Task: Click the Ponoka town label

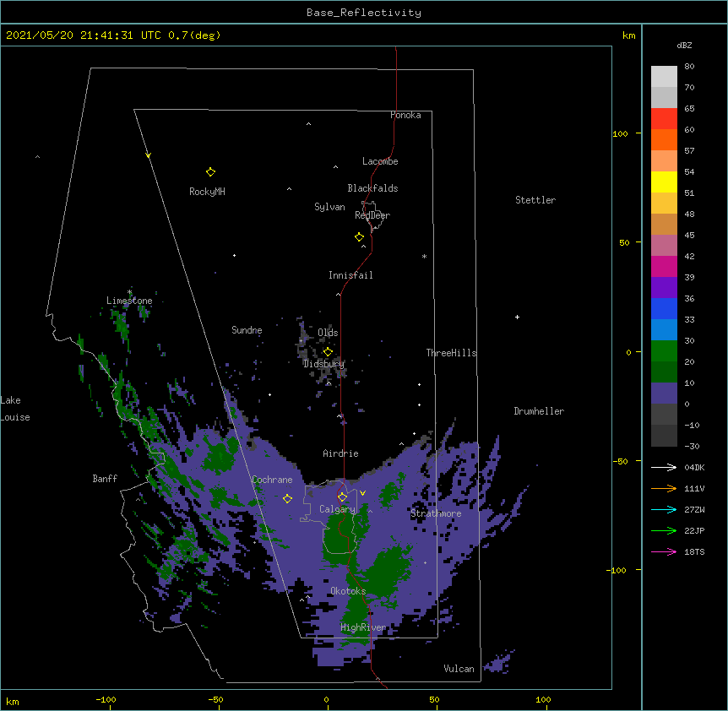Action: pyautogui.click(x=405, y=115)
